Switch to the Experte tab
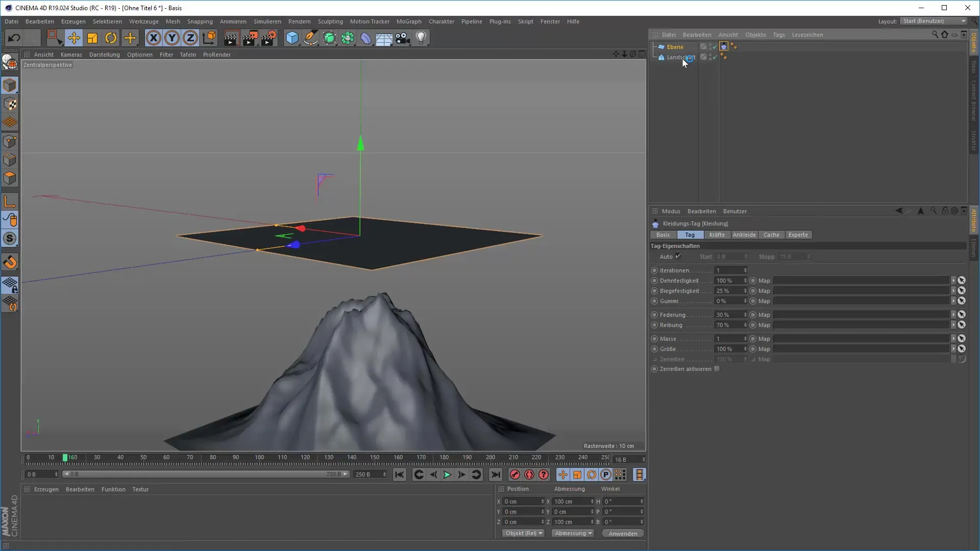 [798, 235]
